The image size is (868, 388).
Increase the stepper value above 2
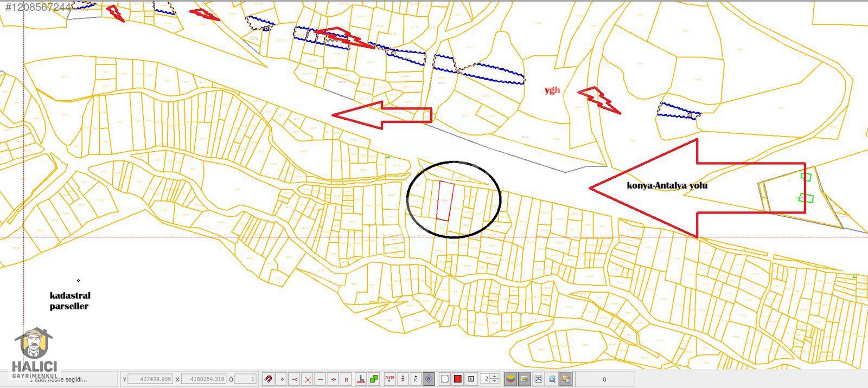[494, 377]
